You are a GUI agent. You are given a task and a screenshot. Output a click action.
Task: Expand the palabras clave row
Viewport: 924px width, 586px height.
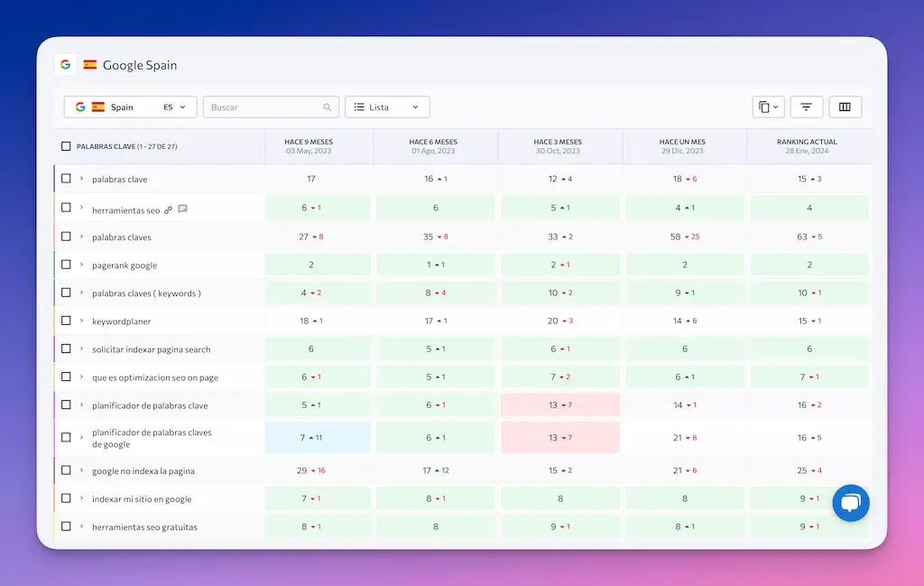(81, 179)
